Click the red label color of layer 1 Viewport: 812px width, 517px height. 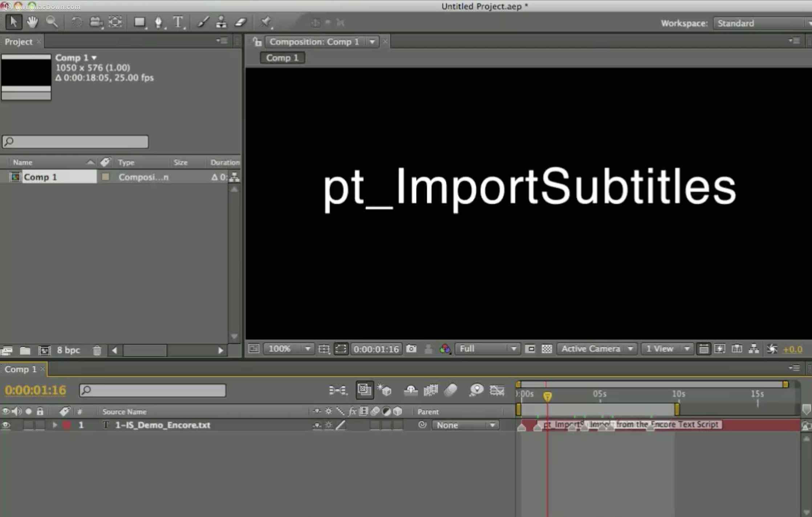(67, 425)
